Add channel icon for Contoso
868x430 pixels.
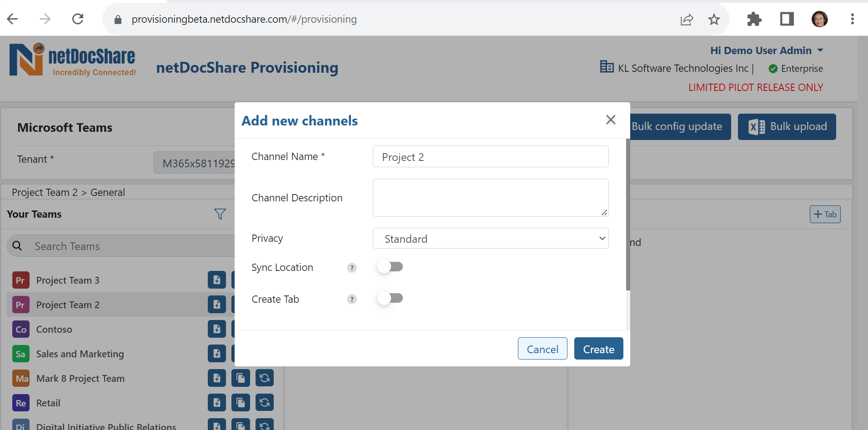(x=217, y=329)
